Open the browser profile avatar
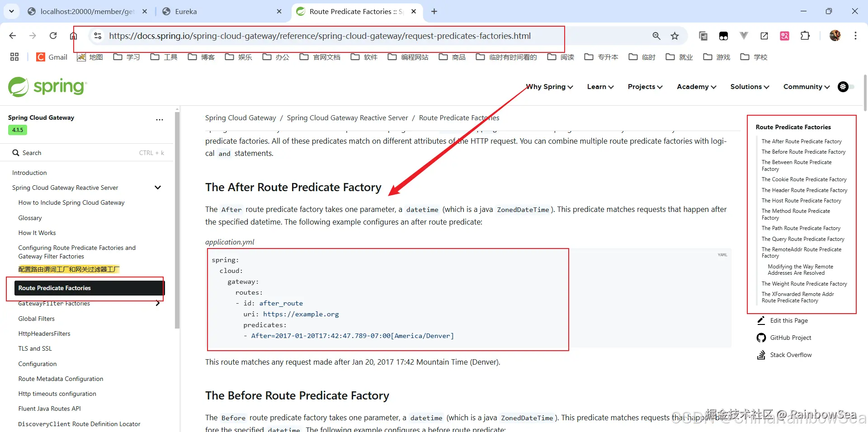 pyautogui.click(x=835, y=36)
